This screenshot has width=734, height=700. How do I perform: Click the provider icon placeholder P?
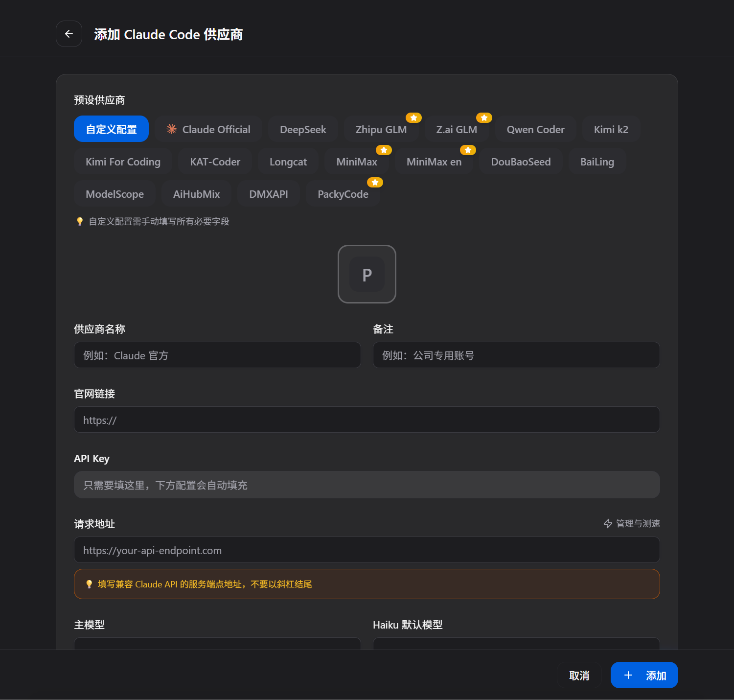(x=367, y=274)
